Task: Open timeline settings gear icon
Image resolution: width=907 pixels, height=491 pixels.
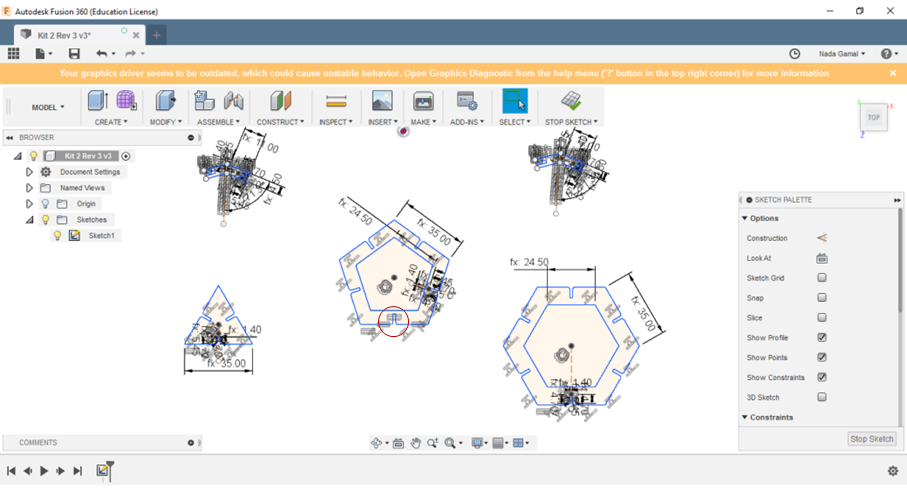Action: click(x=893, y=471)
